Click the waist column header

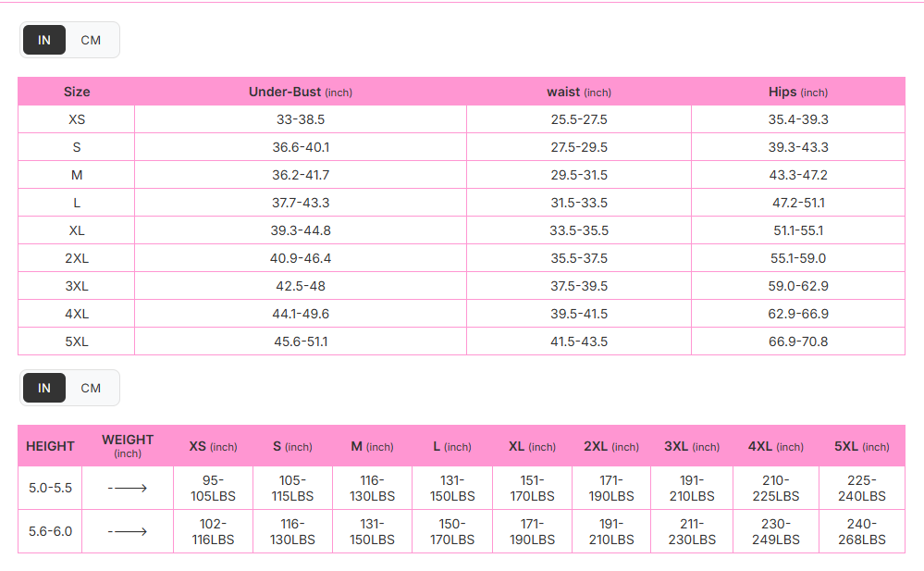(578, 92)
